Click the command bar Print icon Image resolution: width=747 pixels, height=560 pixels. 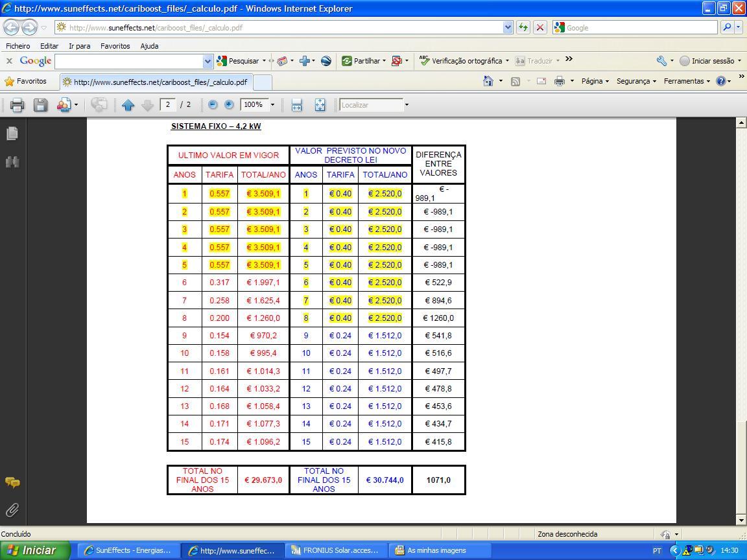coord(560,81)
